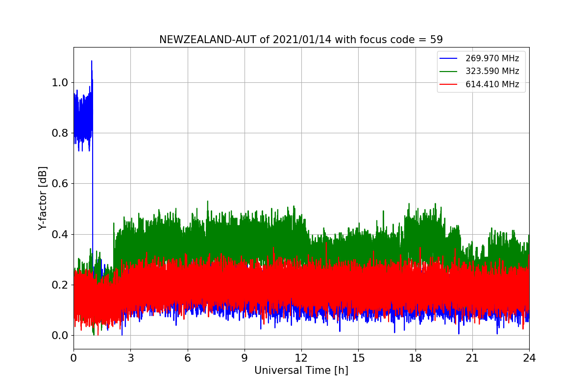
Task: Select the 323.590 MHz legend label
Action: coord(492,71)
